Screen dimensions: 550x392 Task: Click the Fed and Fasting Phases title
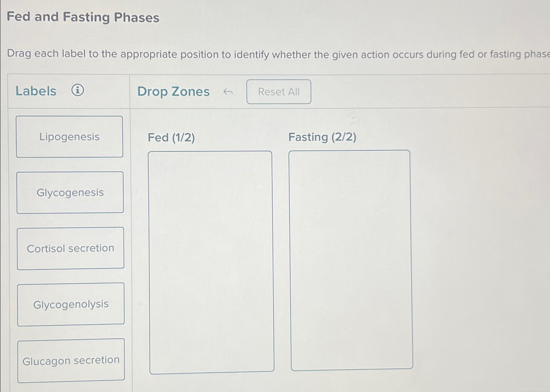click(83, 17)
